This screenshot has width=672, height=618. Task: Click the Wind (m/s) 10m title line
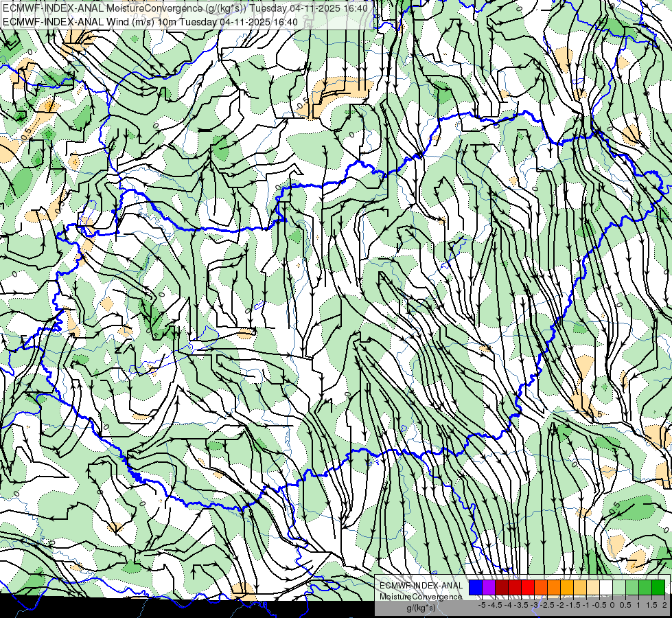tap(150, 21)
